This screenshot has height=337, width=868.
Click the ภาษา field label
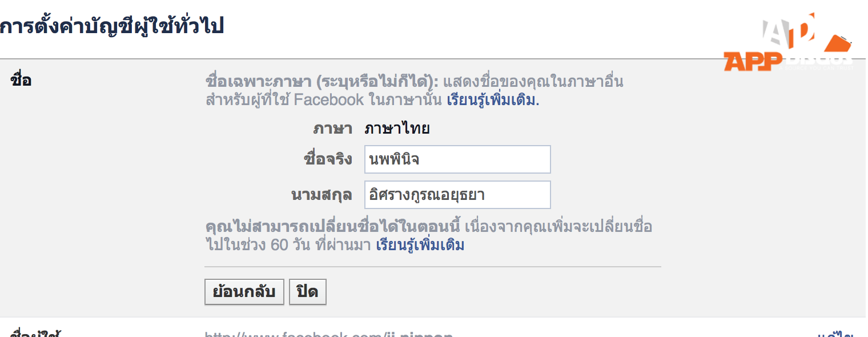[x=333, y=129]
